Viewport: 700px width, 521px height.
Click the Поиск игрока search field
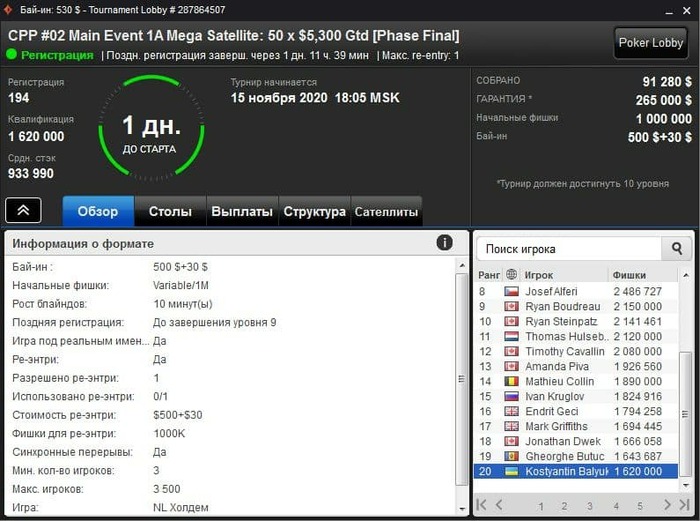[x=569, y=249]
